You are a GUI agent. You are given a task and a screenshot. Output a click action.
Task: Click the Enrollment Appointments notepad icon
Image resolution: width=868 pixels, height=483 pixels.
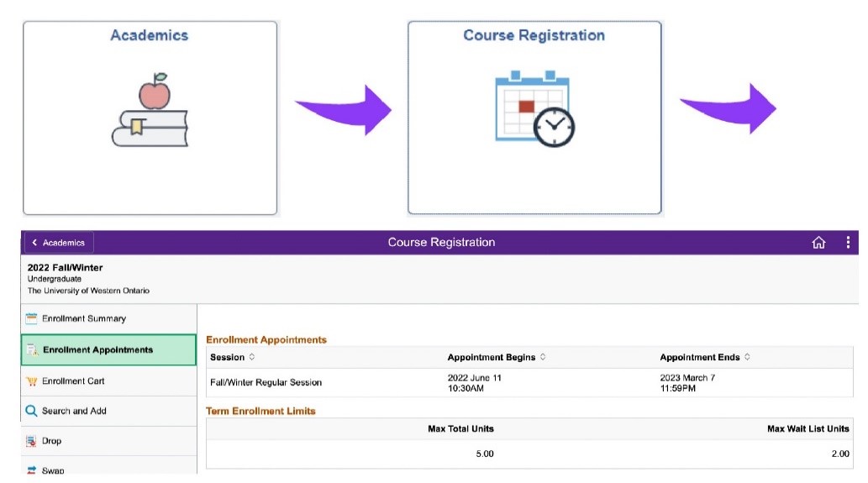32,350
